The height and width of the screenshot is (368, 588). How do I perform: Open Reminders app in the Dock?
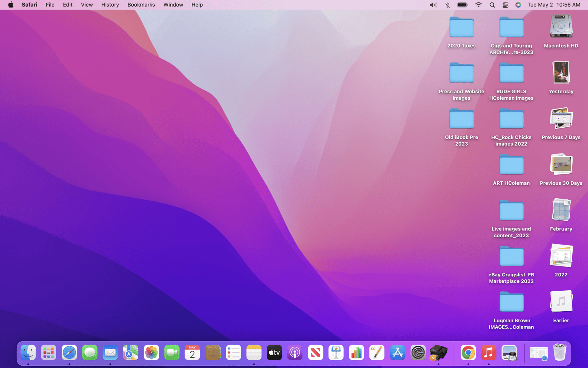coord(233,353)
